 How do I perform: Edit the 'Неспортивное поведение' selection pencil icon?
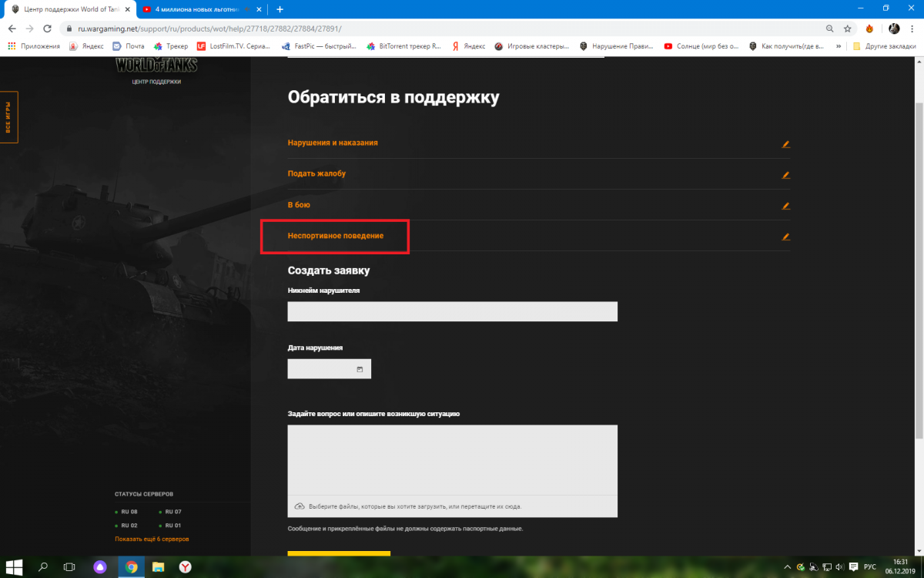point(785,237)
